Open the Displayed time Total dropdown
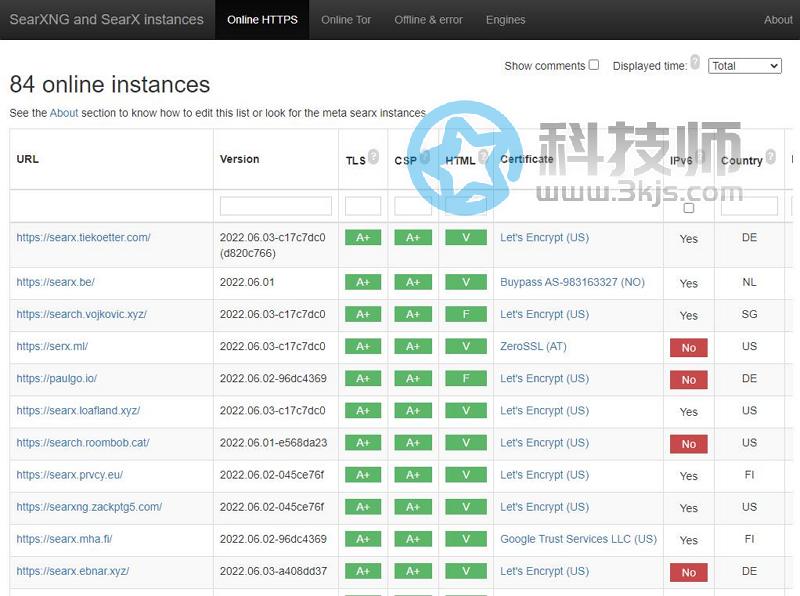This screenshot has width=800, height=596. click(x=744, y=66)
